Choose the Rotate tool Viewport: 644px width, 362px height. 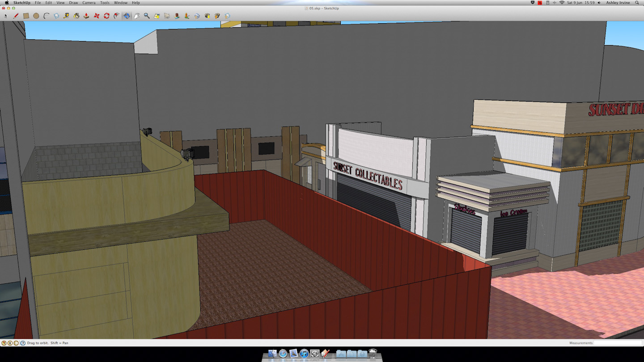[106, 16]
